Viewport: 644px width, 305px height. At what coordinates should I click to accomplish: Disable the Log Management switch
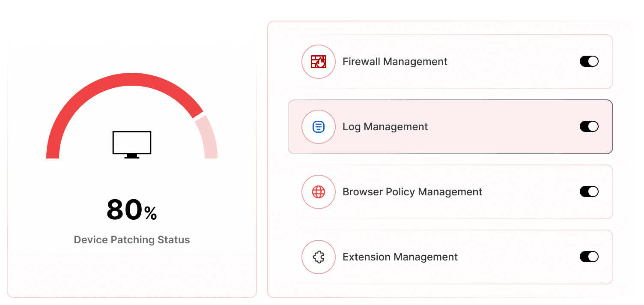pos(589,126)
